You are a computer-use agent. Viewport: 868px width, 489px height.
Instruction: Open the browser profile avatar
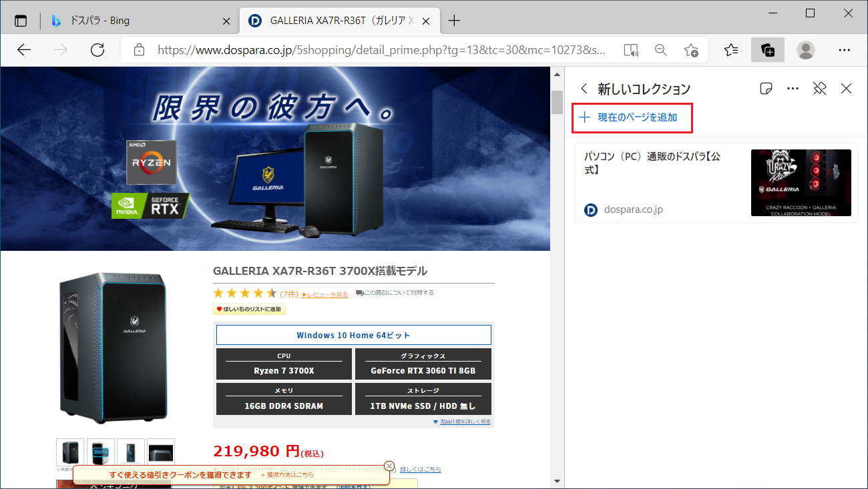(x=806, y=50)
